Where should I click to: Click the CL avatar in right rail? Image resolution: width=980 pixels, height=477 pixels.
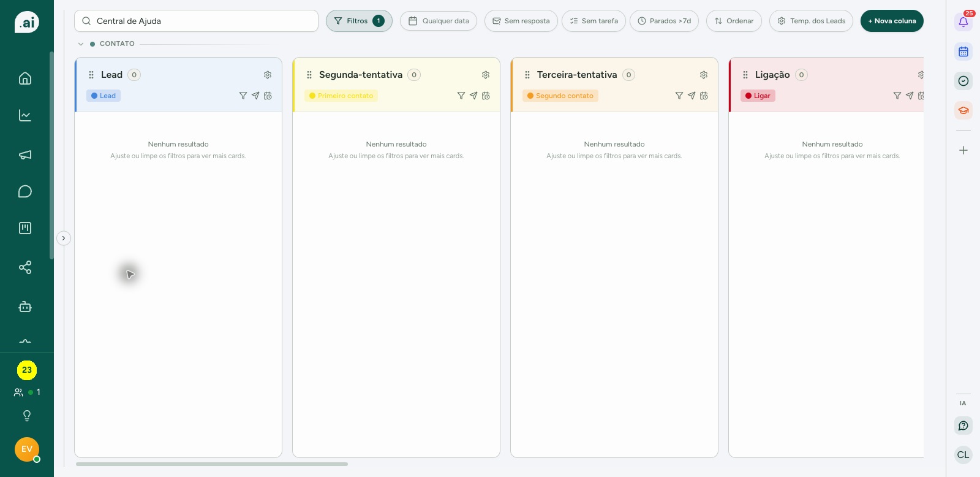point(963,455)
